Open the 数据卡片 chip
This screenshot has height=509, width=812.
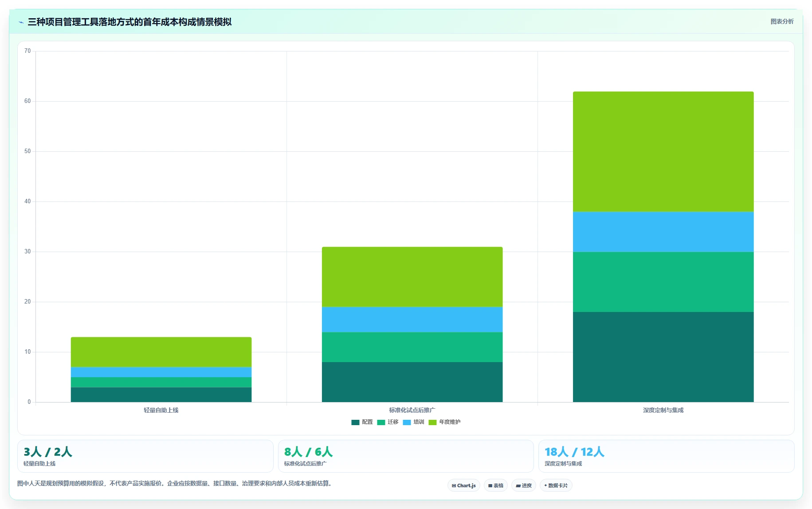pyautogui.click(x=556, y=485)
